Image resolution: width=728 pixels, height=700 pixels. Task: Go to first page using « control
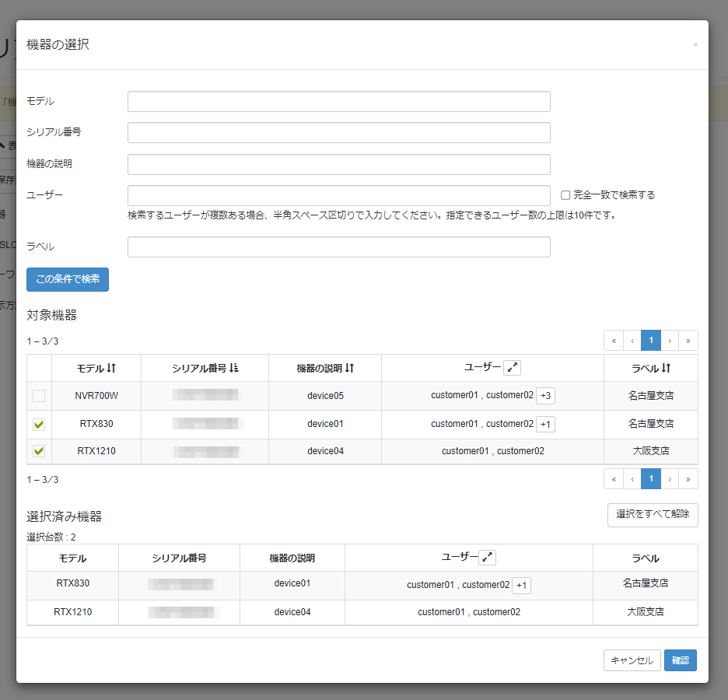(613, 340)
